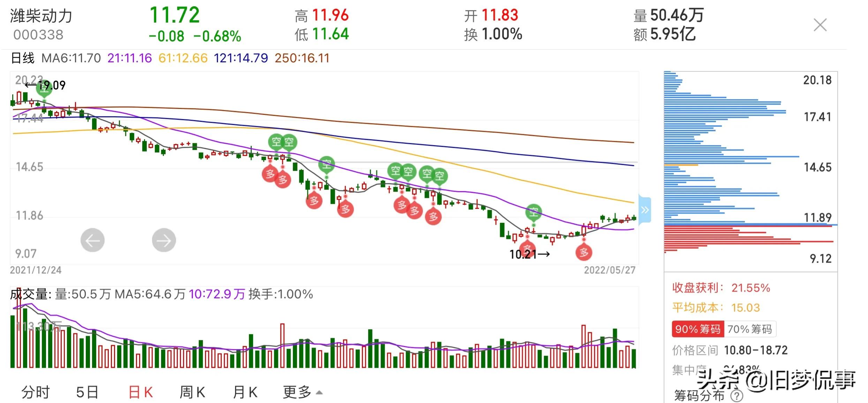Click the 250:16.11 moving average label
Viewport: 868px width, 403px height.
302,58
